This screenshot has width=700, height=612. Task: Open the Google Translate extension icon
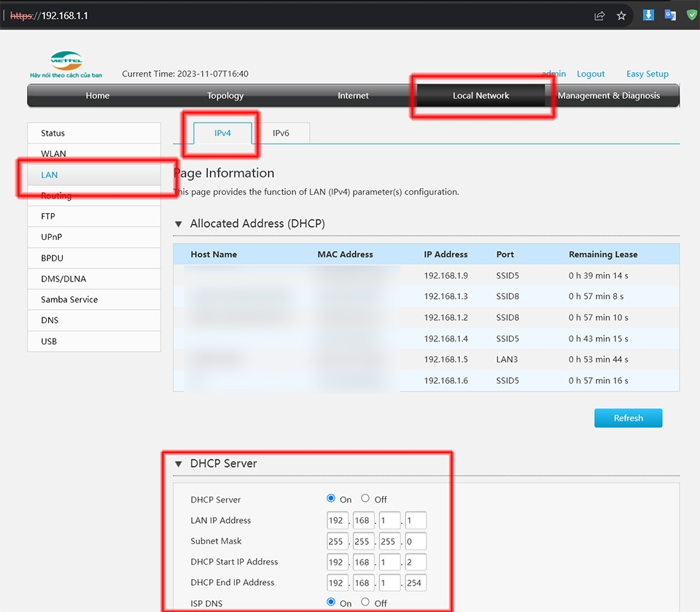click(670, 15)
